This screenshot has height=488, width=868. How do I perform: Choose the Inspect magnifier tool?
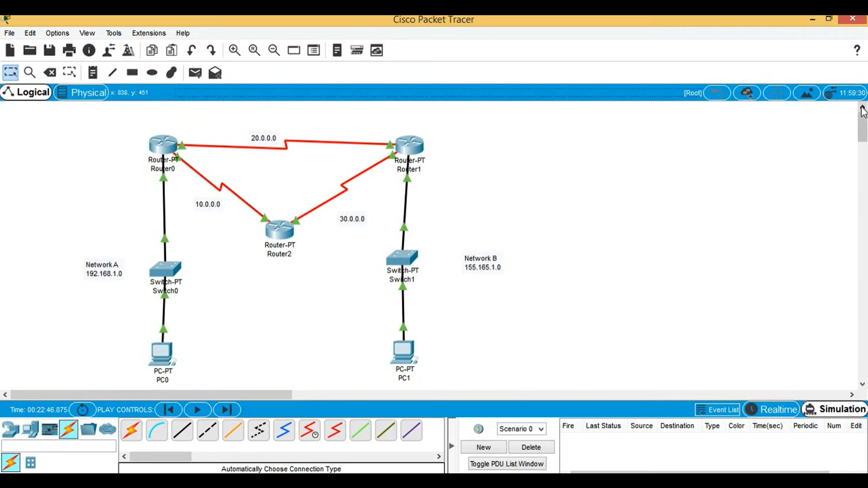(x=30, y=72)
